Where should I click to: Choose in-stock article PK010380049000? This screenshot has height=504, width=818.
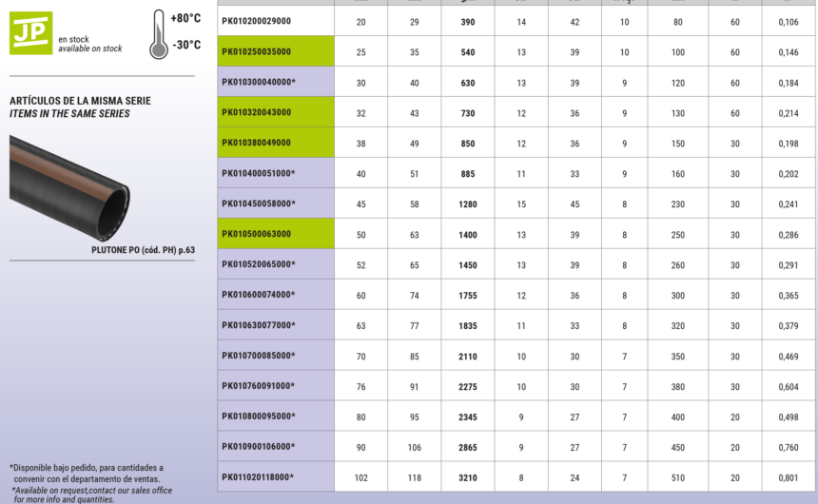click(x=256, y=143)
